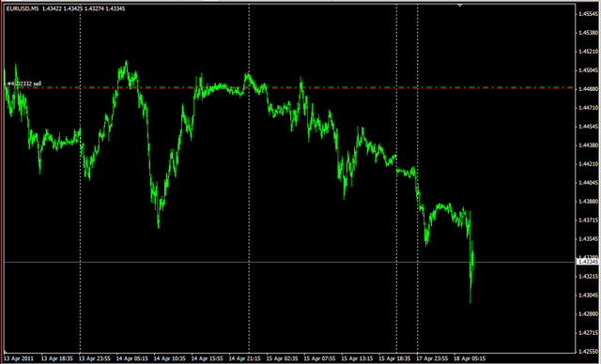Viewport: 601px width, 364px height.
Task: Click the 15 Apr 07:55 time label
Action: [x=320, y=358]
